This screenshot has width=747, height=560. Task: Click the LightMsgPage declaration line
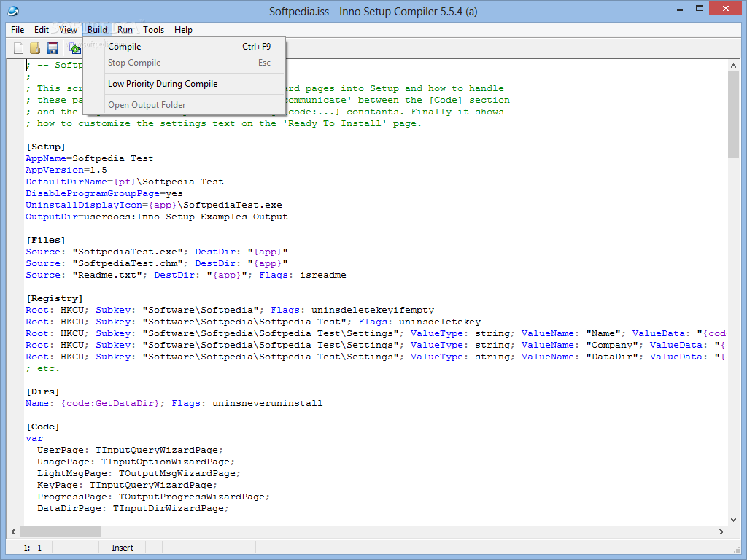[139, 473]
